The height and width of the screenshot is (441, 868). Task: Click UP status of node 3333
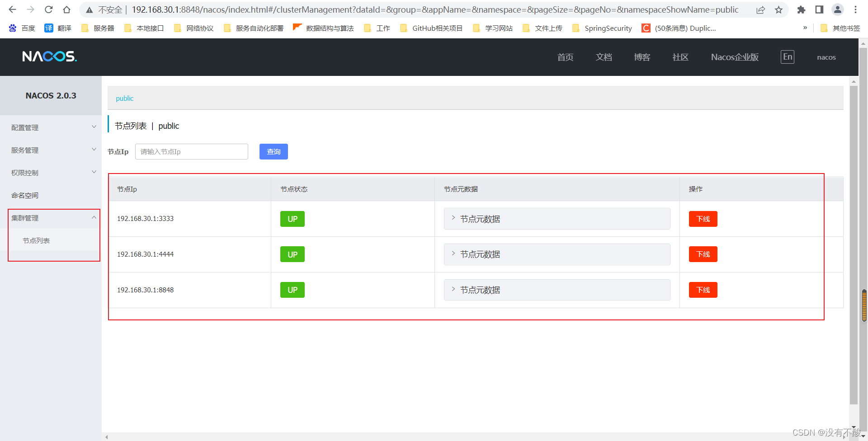click(x=292, y=219)
